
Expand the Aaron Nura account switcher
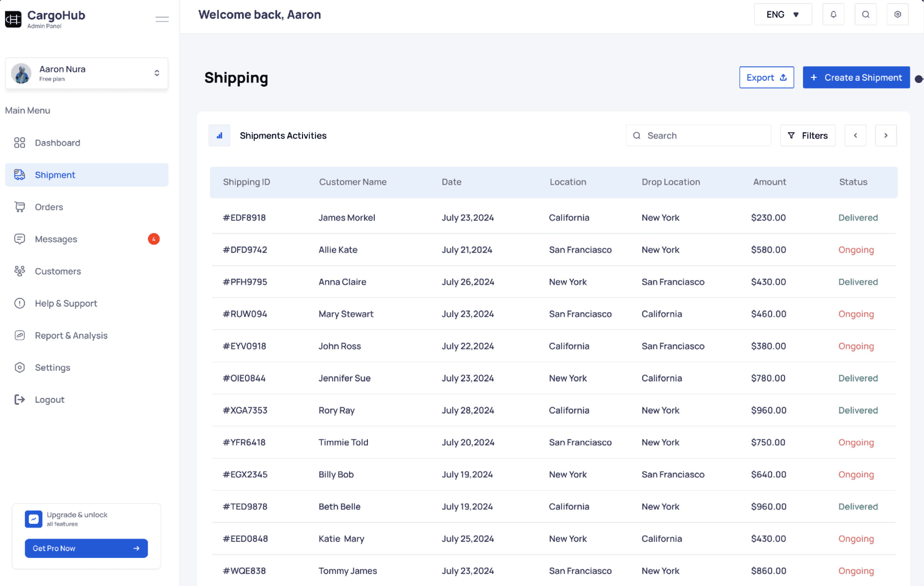[x=157, y=73]
